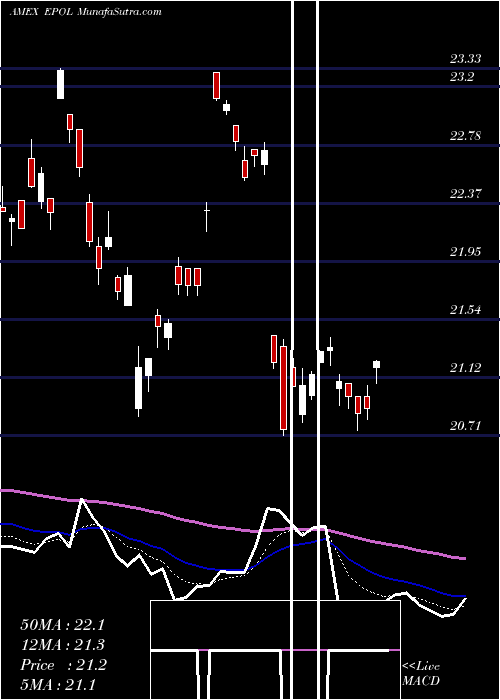Click the <<Live MACD label
This screenshot has width=500, height=700.
click(421, 673)
